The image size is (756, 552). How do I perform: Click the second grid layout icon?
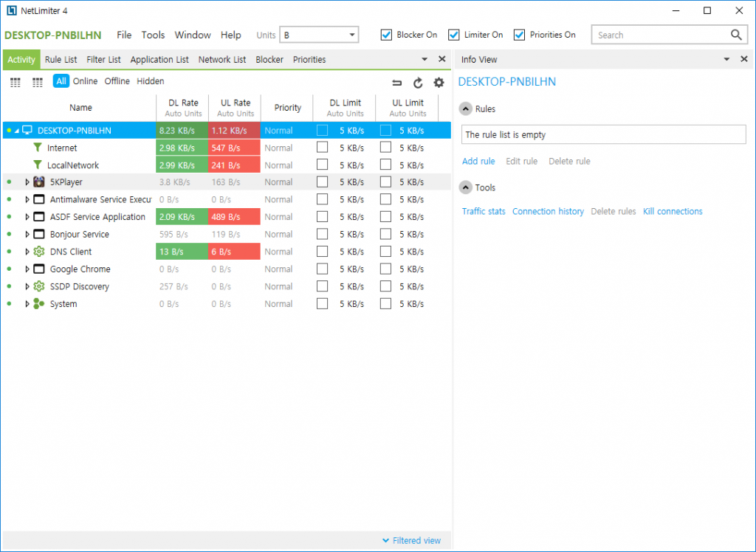point(38,83)
